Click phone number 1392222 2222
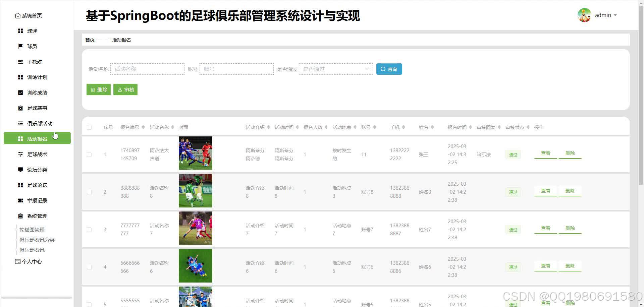Viewport: 644px width, 307px height. 399,155
